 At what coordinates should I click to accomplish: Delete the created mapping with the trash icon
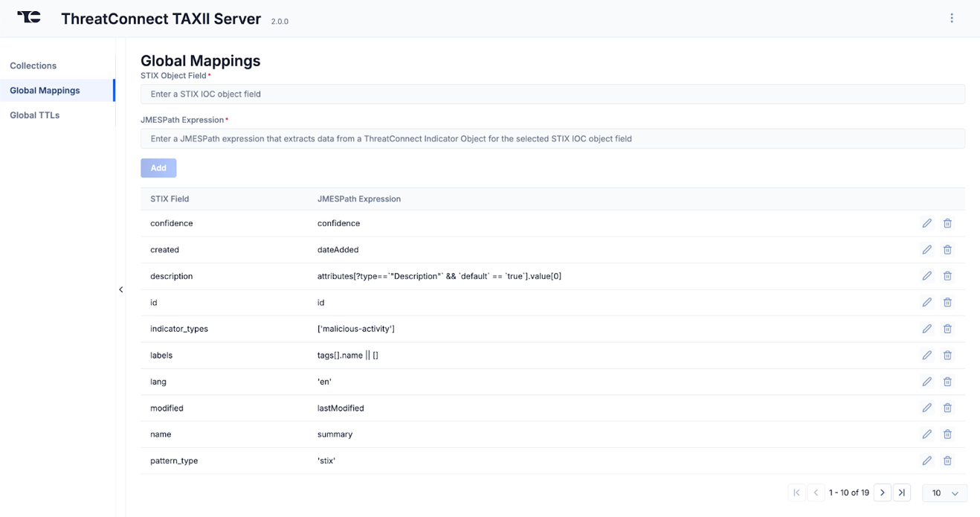[x=947, y=249]
